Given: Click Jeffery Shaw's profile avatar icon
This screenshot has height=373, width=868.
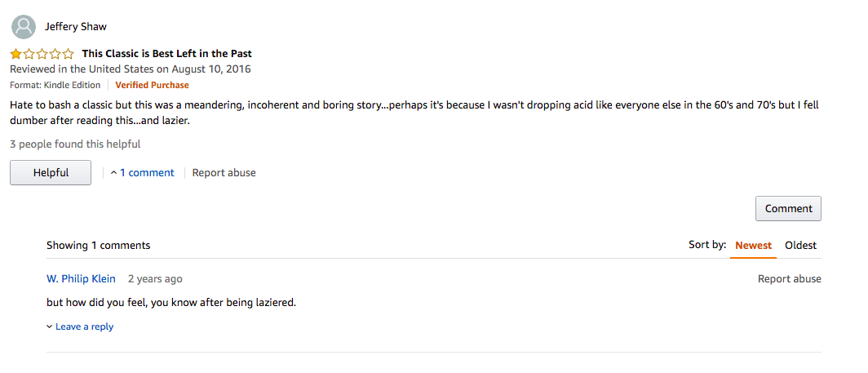Looking at the screenshot, I should pos(24,27).
